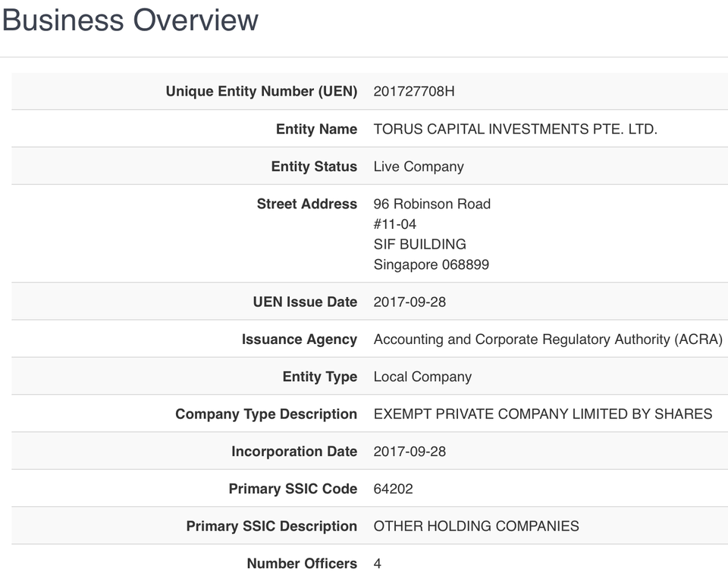Click the Street Address label
The width and height of the screenshot is (728, 588).
(307, 204)
